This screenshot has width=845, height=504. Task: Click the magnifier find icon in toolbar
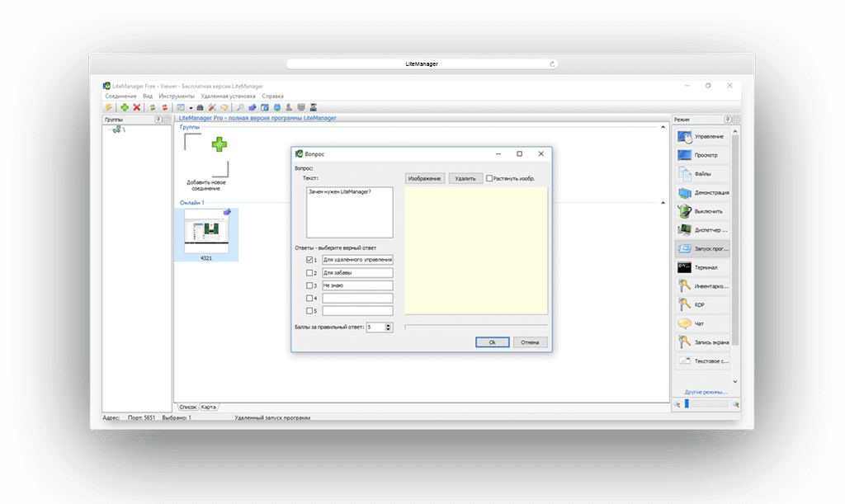240,108
